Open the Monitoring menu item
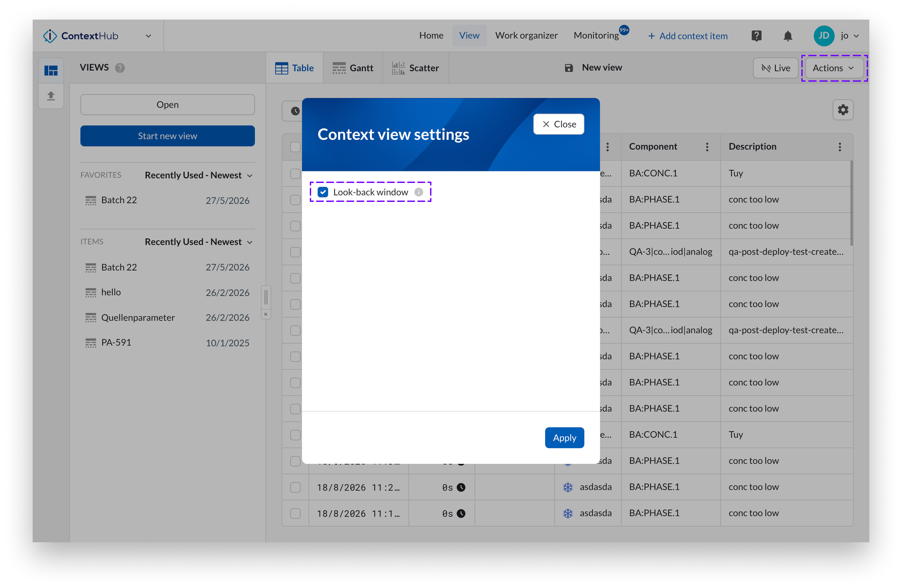This screenshot has height=588, width=902. [596, 36]
